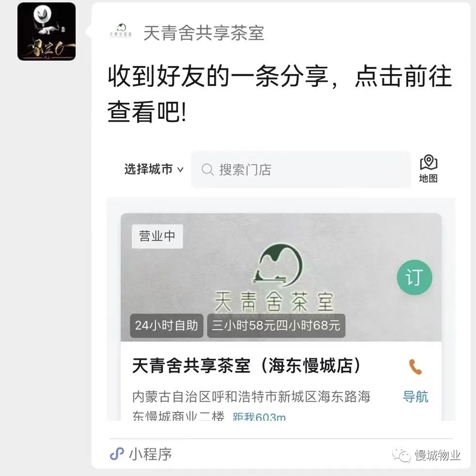Click the chevron next to 选择城市
476x476 pixels.
coord(180,170)
